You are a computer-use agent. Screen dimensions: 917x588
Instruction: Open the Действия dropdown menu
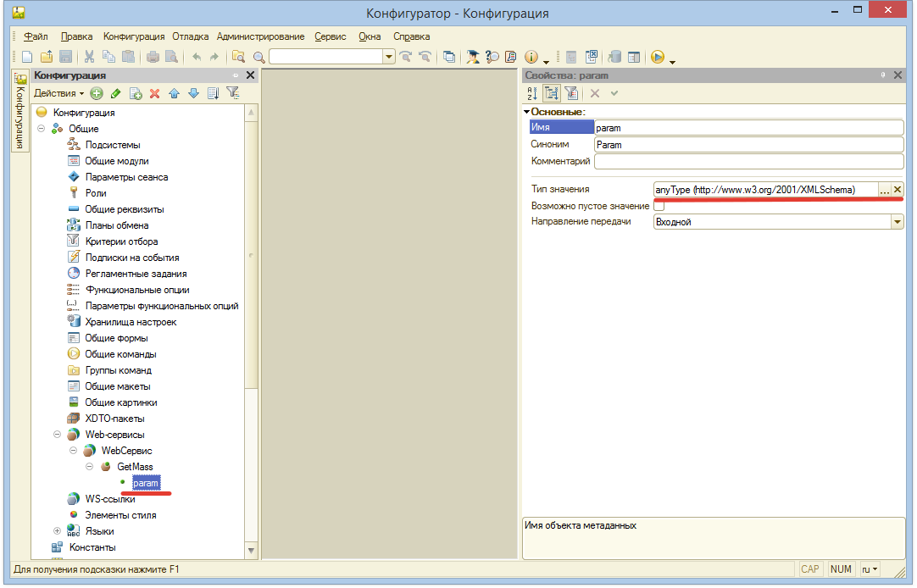point(58,93)
